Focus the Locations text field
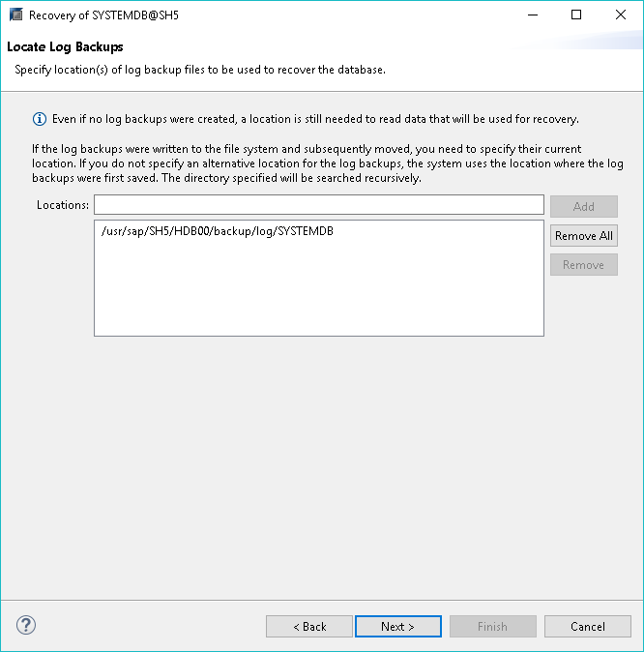Image resolution: width=644 pixels, height=652 pixels. pyautogui.click(x=318, y=205)
